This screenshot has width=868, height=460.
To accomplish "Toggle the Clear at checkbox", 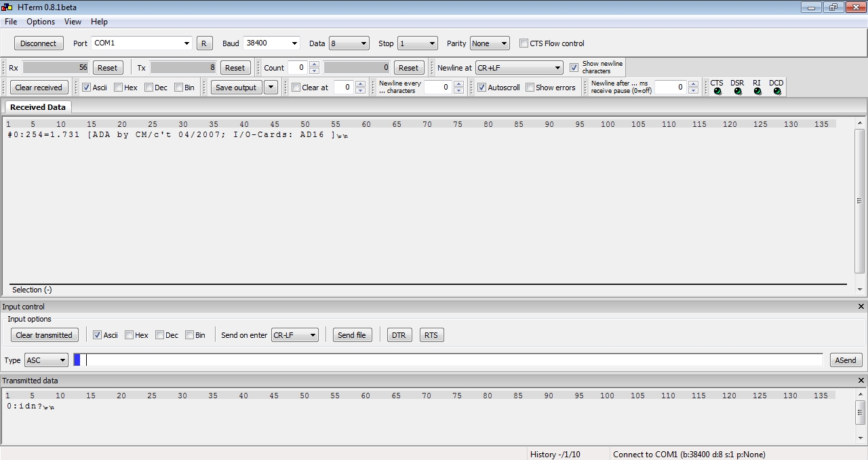I will (296, 88).
